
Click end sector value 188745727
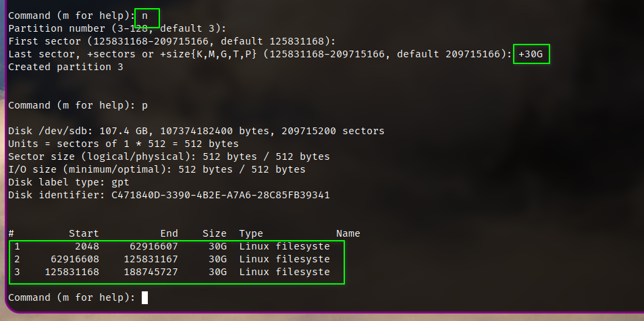point(153,272)
